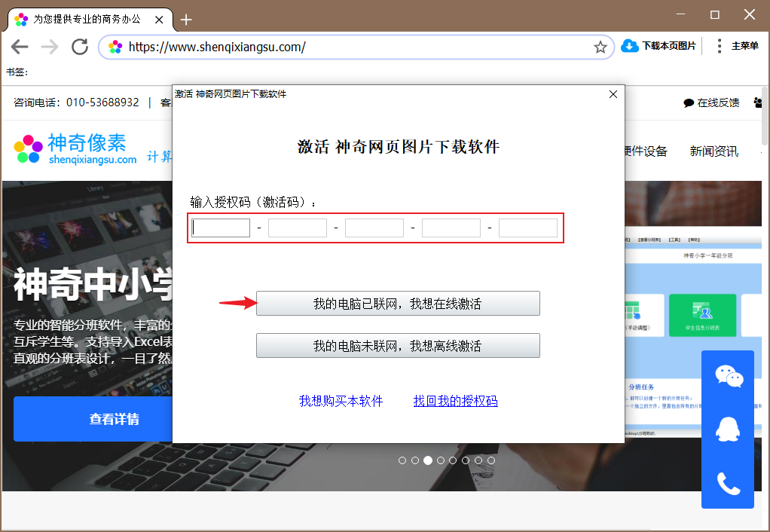Click the second authorization code box
Image resolution: width=770 pixels, height=532 pixels.
pos(298,228)
